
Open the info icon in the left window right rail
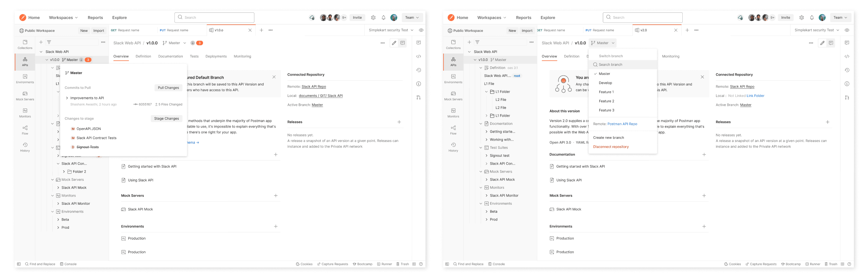point(419,84)
